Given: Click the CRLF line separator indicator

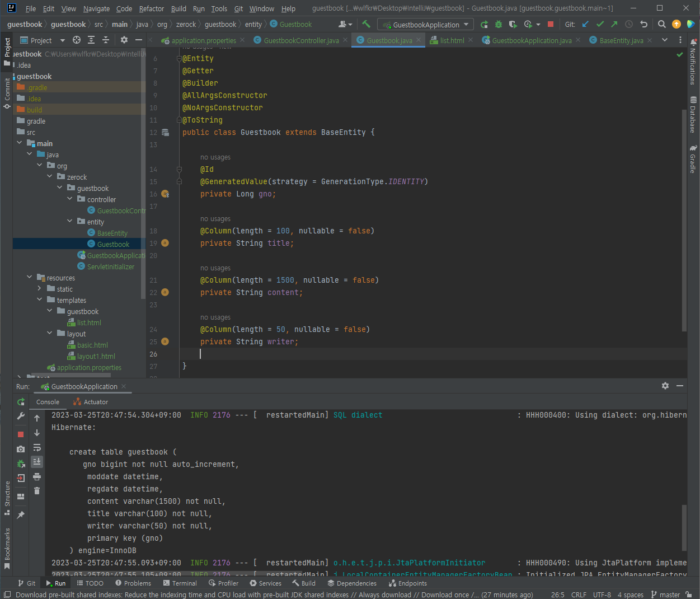Looking at the screenshot, I should tap(579, 595).
